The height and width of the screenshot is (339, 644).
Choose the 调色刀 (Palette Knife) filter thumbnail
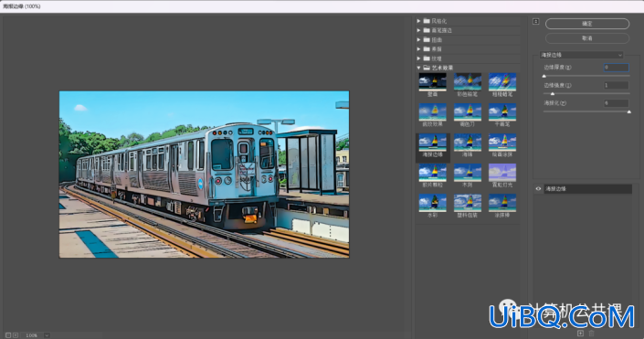[x=468, y=112]
